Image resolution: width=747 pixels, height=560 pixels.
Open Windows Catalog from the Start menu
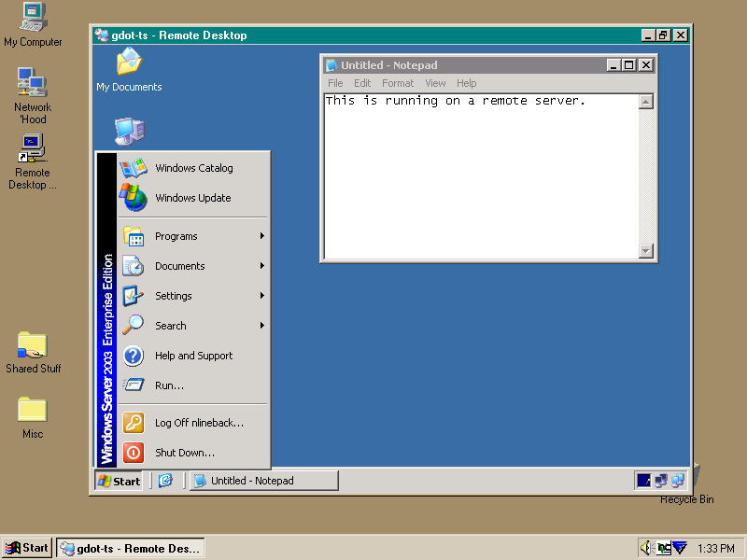pyautogui.click(x=193, y=168)
